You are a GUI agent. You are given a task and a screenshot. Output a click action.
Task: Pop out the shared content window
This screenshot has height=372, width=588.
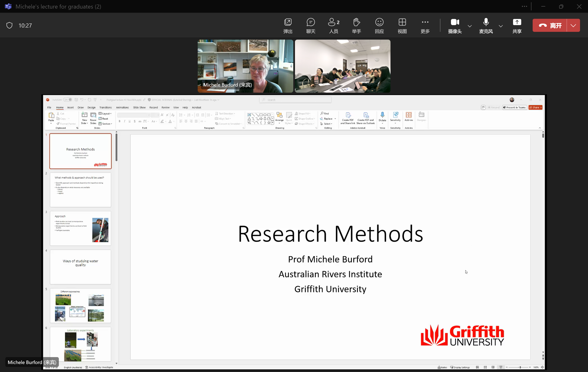[x=288, y=25]
